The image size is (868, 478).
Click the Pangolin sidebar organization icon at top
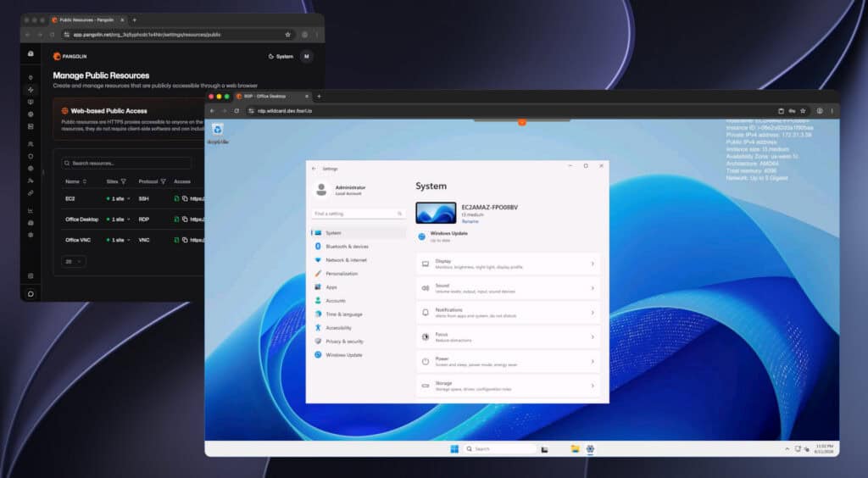click(31, 53)
